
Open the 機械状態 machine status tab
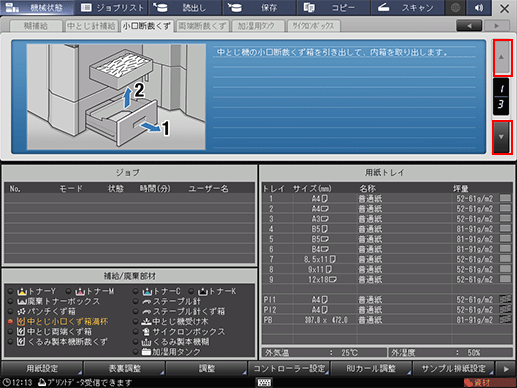pos(37,8)
